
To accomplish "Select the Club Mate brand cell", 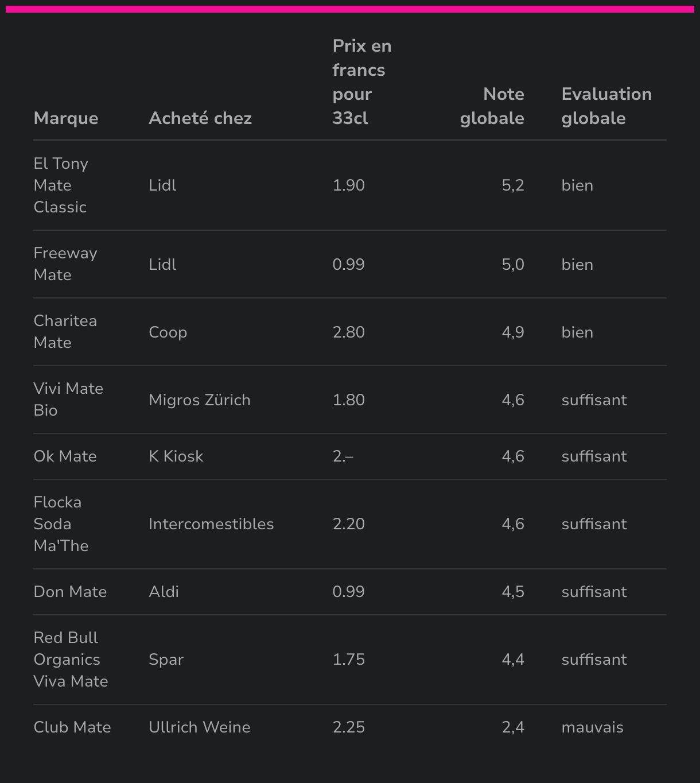I will click(x=72, y=727).
